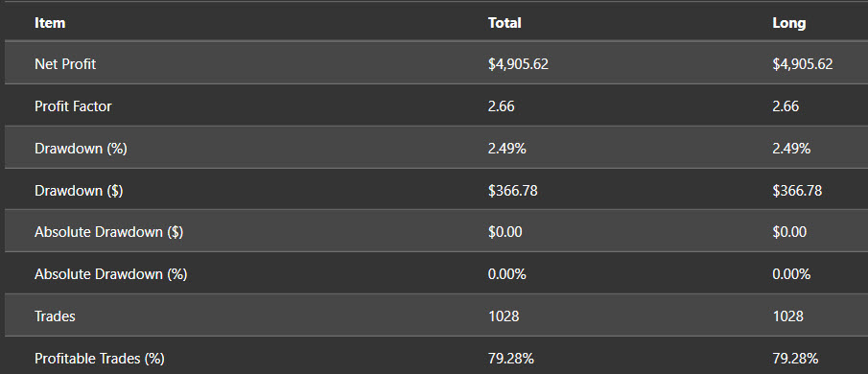Click the Long column header

point(788,23)
